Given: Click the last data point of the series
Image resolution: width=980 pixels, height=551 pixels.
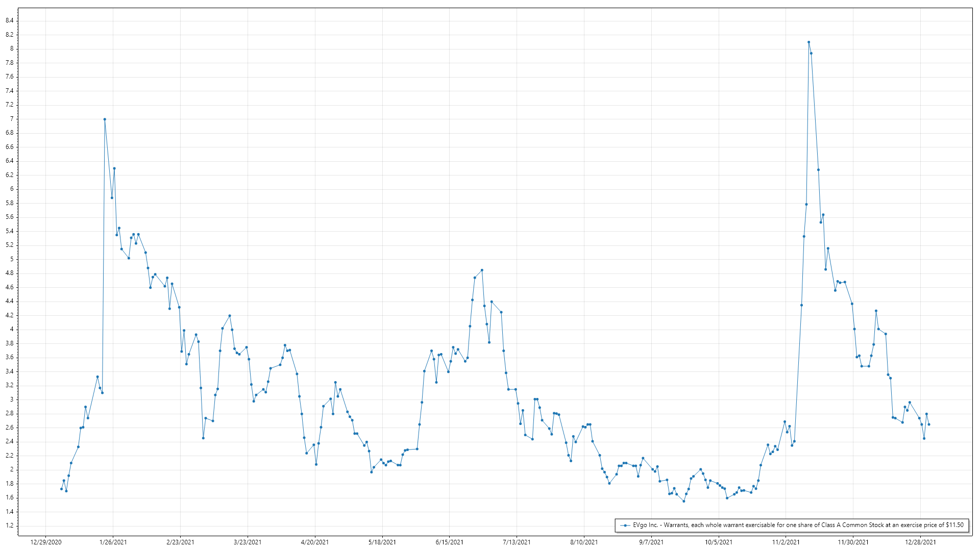Looking at the screenshot, I should (928, 424).
